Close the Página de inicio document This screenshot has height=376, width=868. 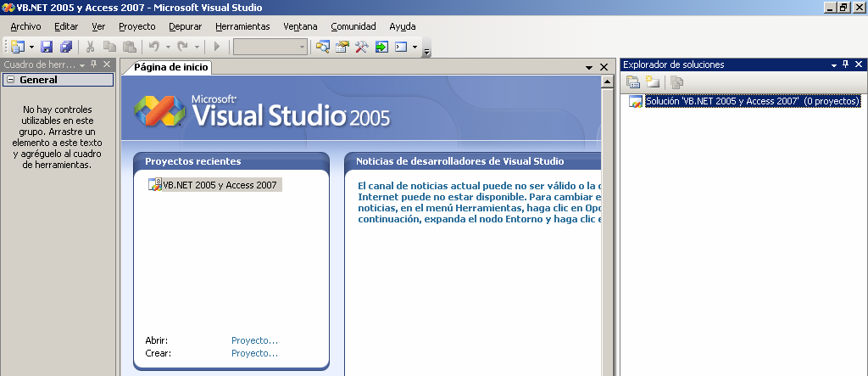[x=604, y=67]
